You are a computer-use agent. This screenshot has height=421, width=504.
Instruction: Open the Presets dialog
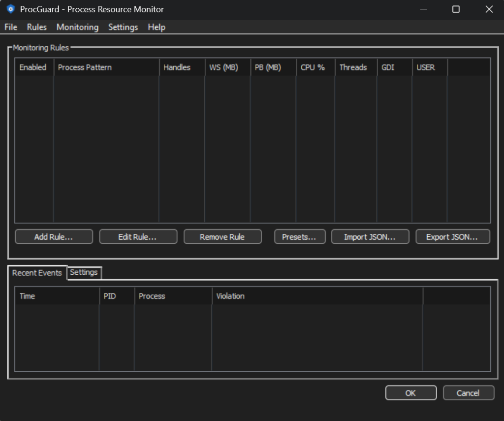pos(300,236)
